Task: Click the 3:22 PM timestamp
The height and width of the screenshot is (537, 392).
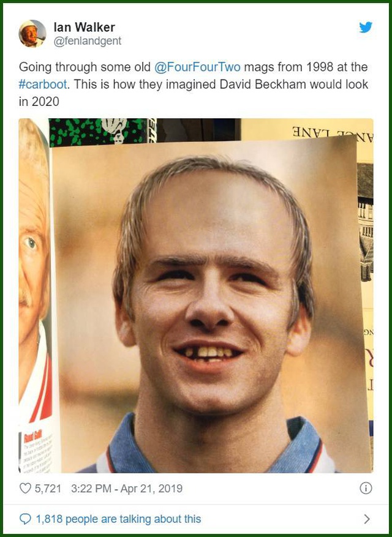Action: click(x=91, y=489)
